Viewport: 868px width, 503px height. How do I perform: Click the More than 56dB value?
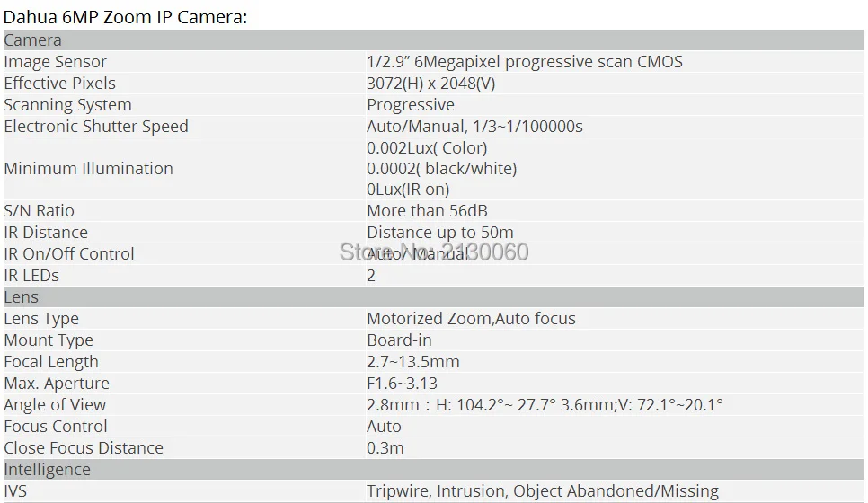pos(427,211)
